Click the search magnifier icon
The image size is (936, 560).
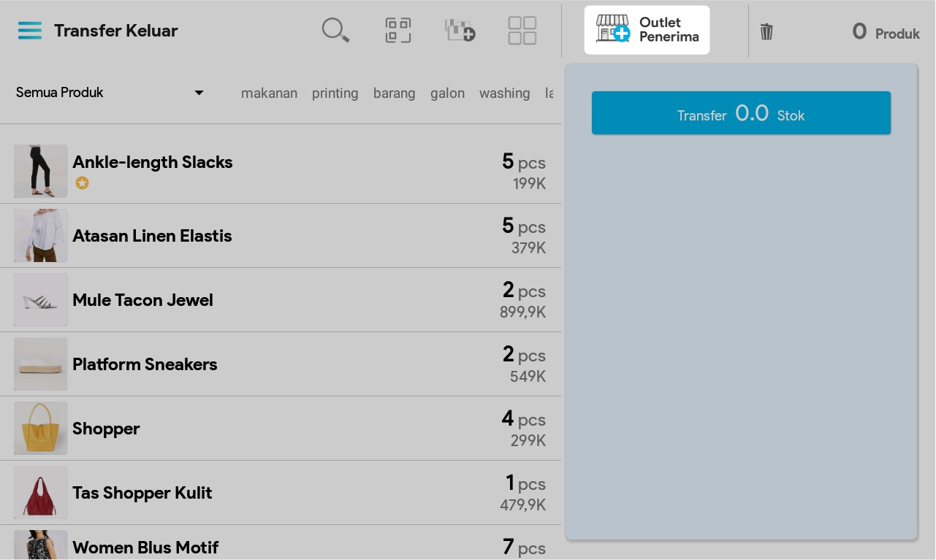pos(335,31)
